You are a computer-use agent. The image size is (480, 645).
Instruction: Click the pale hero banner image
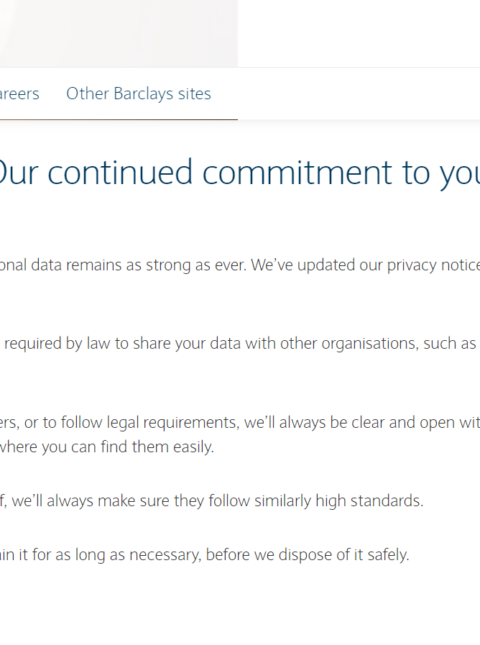118,33
